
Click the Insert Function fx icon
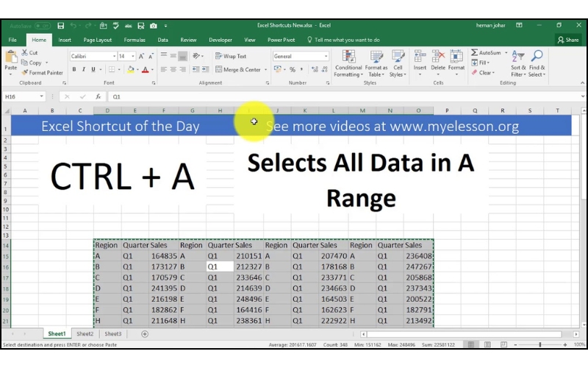pos(98,96)
